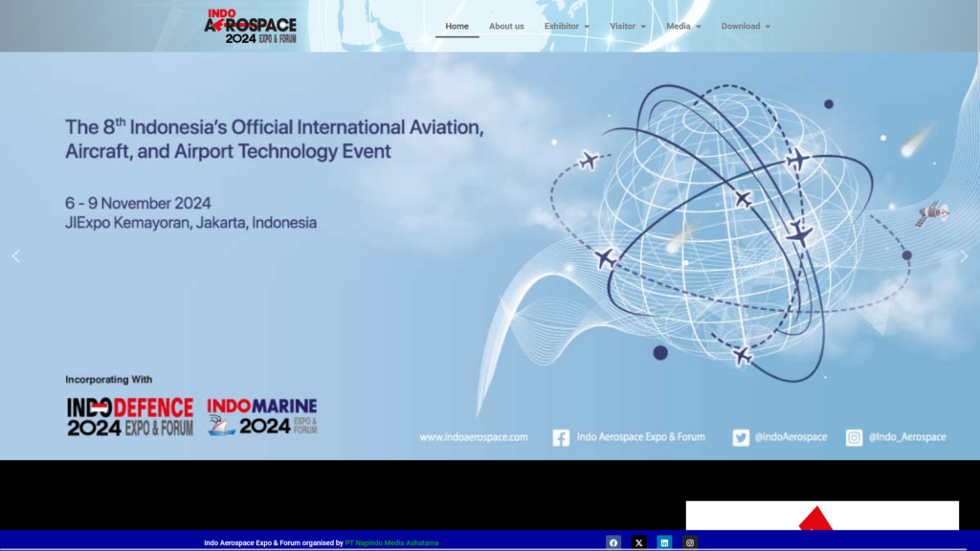
Task: Expand the Exhibitor dropdown menu
Action: pos(567,26)
